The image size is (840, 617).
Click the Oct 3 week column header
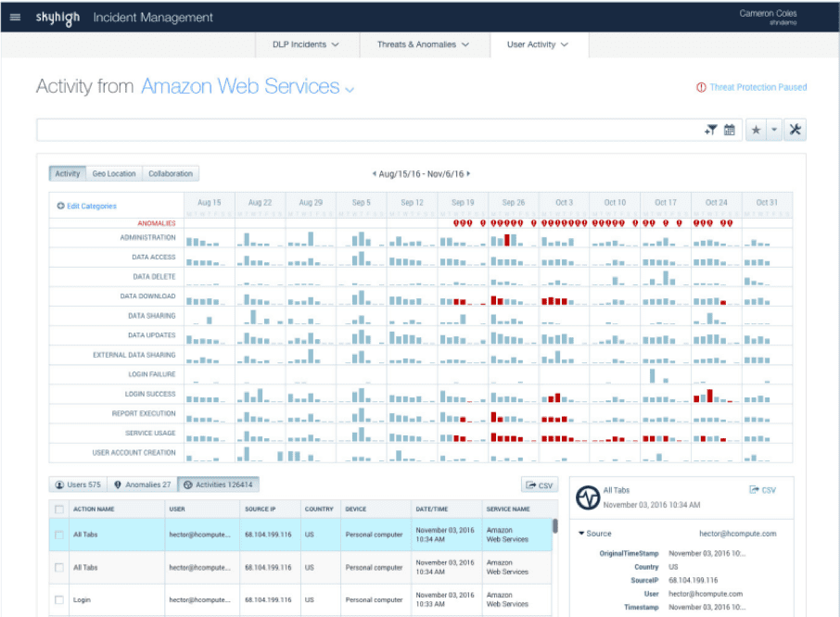click(x=564, y=202)
